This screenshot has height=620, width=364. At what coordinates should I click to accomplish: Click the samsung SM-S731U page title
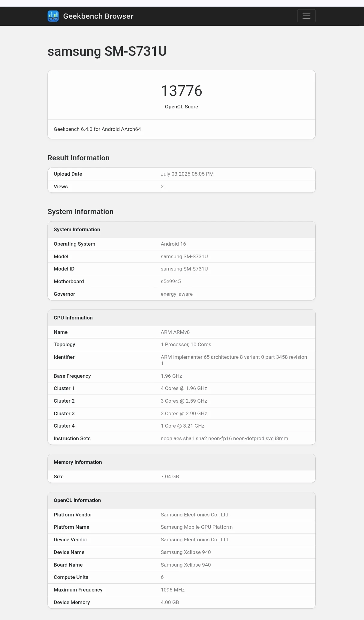click(107, 51)
